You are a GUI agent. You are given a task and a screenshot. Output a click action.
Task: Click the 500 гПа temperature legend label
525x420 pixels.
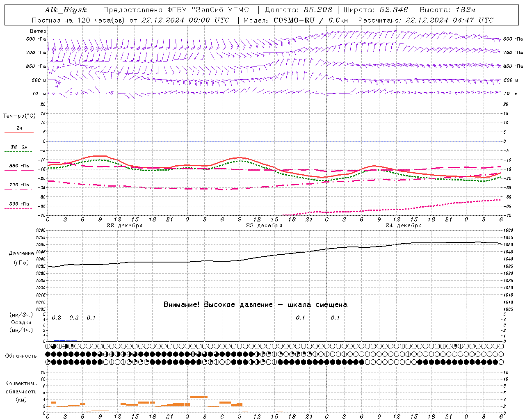point(19,204)
